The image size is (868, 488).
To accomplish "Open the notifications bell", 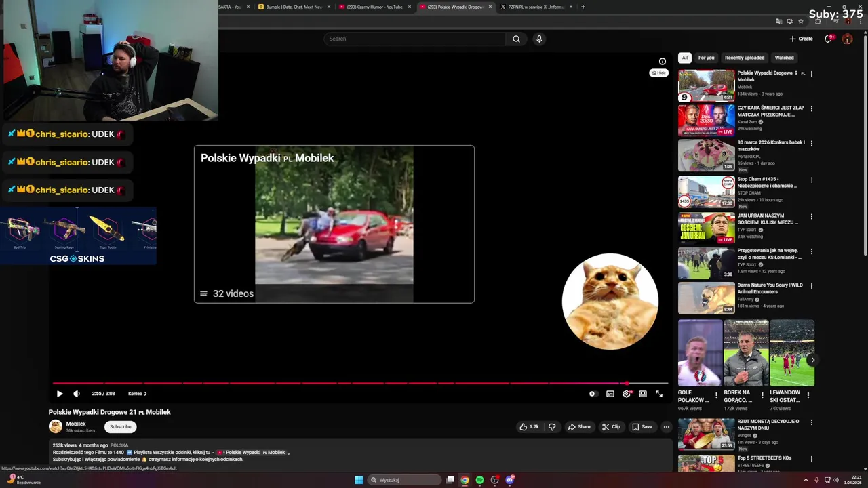I will [x=827, y=39].
